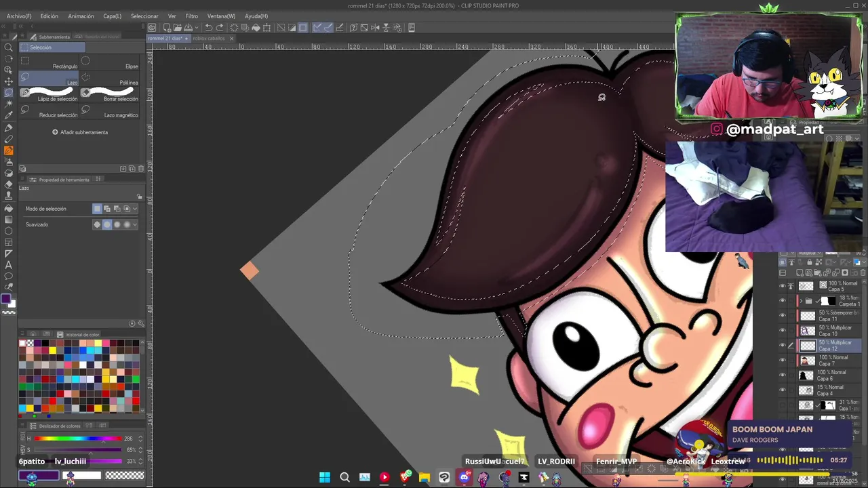Screen dimensions: 868x488
Task: Close the roblox caballos tab
Action: [x=232, y=39]
